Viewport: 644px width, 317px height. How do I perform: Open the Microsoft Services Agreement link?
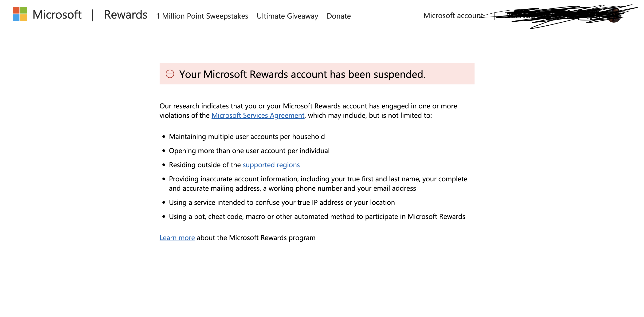click(x=258, y=115)
